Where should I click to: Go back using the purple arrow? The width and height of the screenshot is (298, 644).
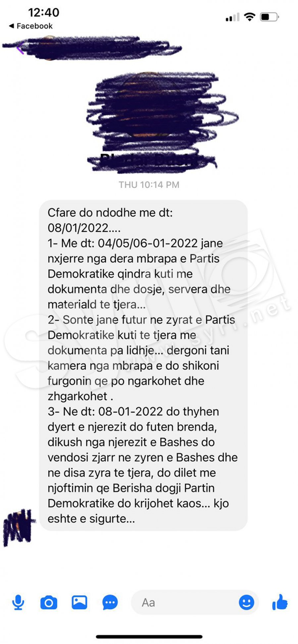tap(20, 48)
